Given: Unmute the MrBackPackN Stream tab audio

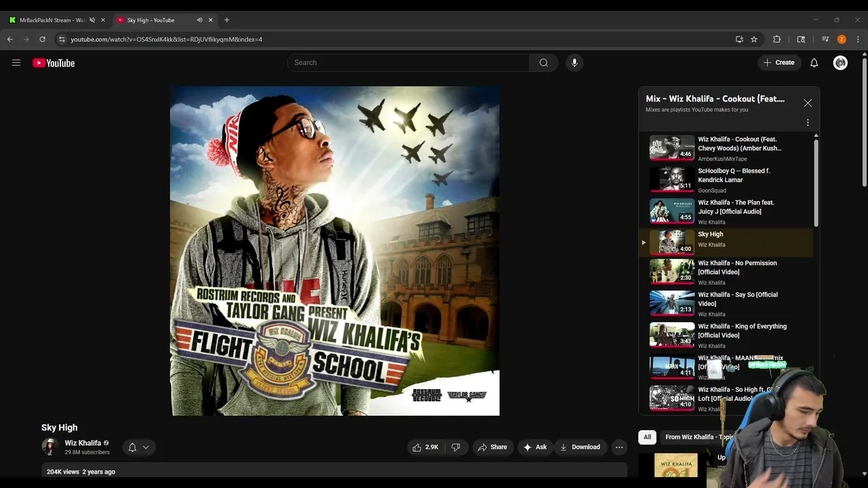Looking at the screenshot, I should tap(92, 20).
